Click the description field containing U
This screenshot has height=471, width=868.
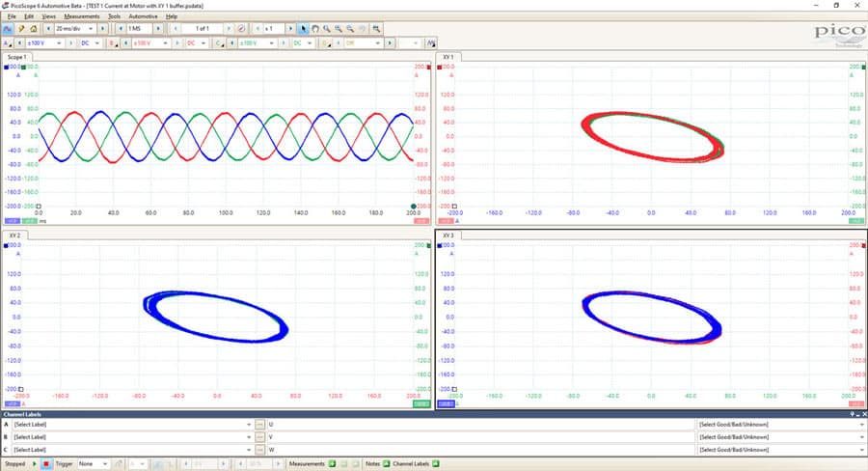[480, 425]
